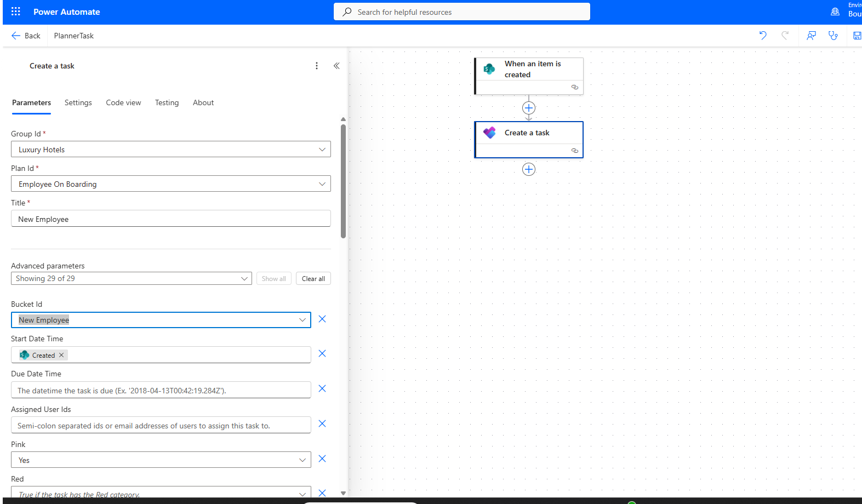Switch to the Parameters tab

(x=31, y=102)
